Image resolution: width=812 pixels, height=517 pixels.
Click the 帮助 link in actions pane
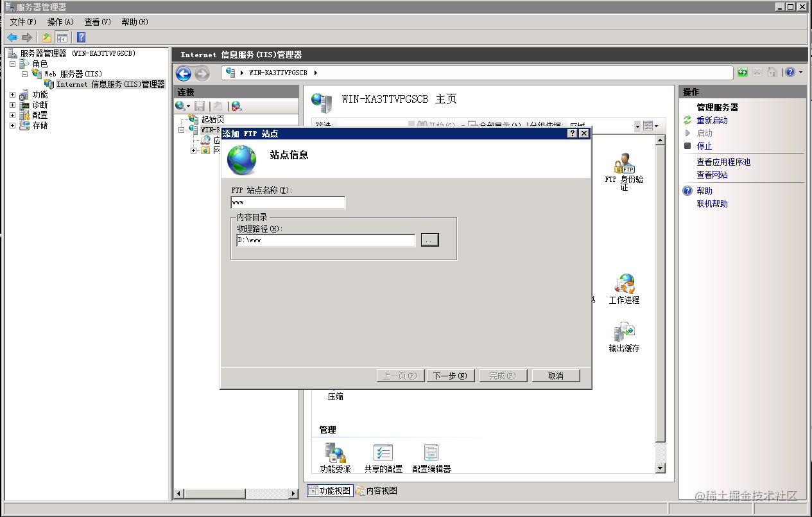[x=705, y=191]
